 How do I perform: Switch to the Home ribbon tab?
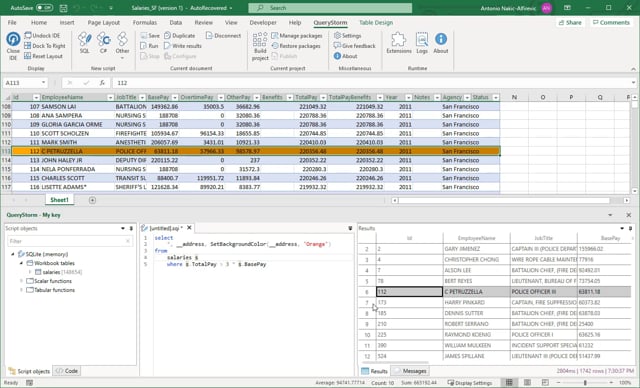point(39,22)
